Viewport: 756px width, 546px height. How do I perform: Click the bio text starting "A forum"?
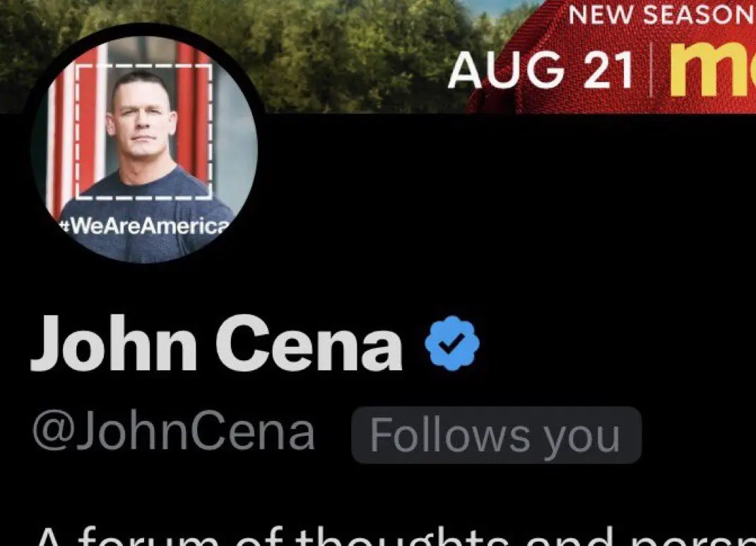tap(396, 535)
